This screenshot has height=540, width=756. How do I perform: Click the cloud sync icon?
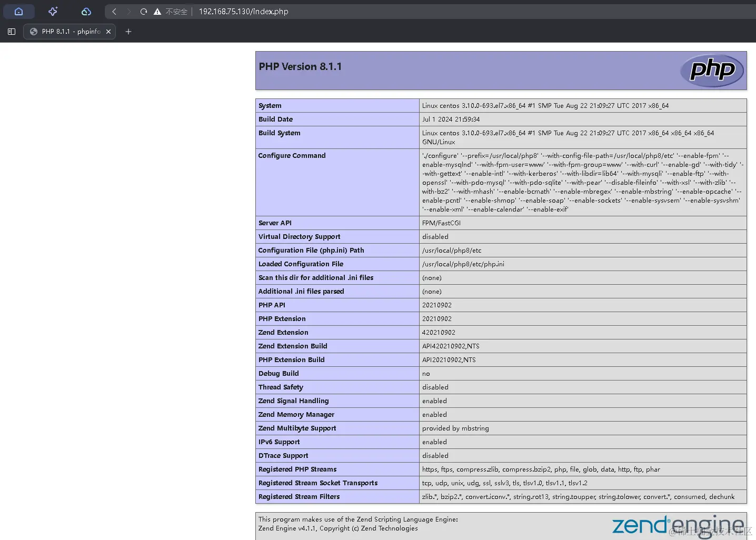point(86,11)
